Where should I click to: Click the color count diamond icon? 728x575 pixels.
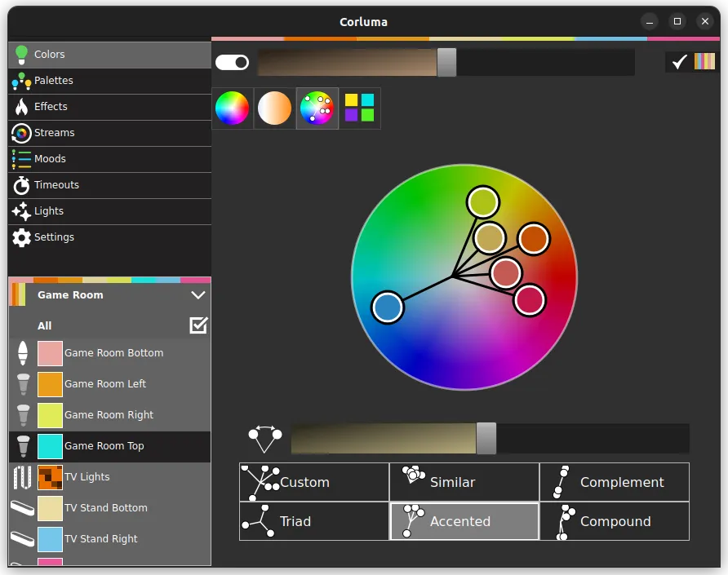tap(265, 439)
